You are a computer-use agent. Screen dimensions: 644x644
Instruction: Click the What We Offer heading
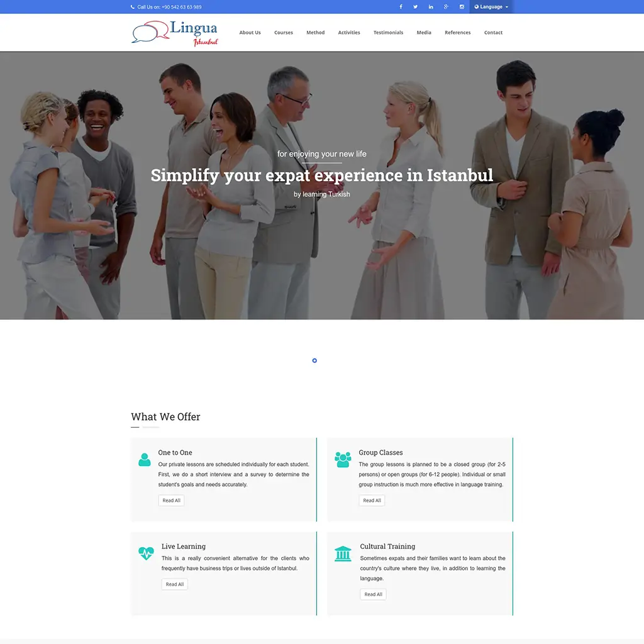(165, 416)
